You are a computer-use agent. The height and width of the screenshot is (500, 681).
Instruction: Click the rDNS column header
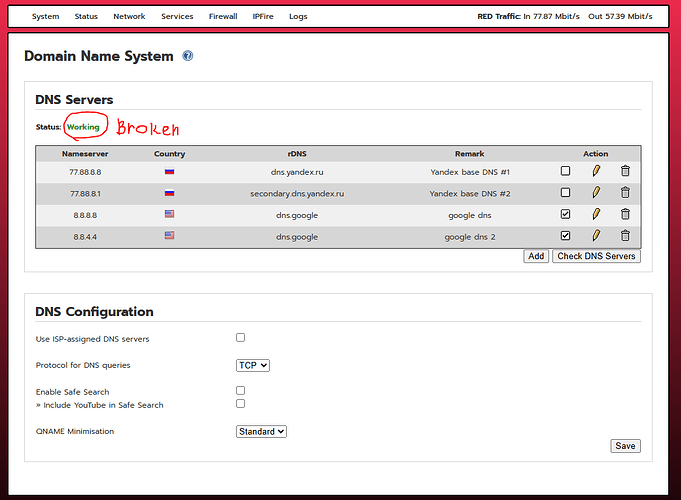click(x=297, y=154)
